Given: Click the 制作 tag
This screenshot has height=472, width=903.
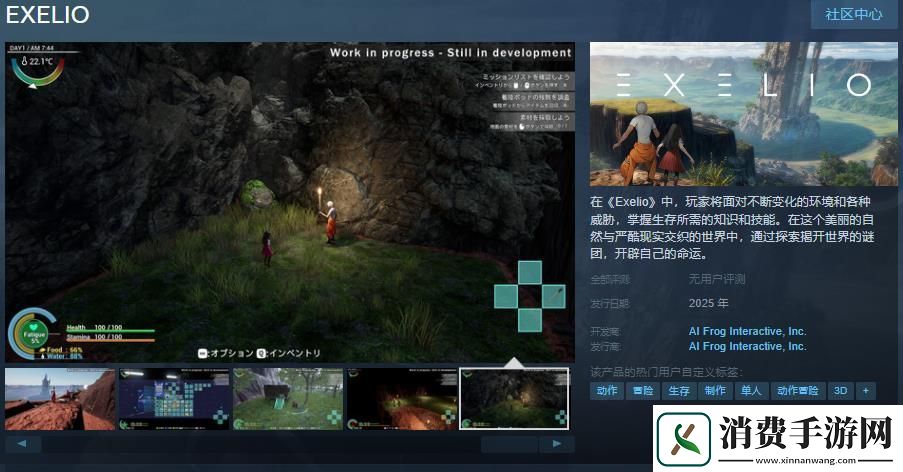Looking at the screenshot, I should click(x=715, y=391).
